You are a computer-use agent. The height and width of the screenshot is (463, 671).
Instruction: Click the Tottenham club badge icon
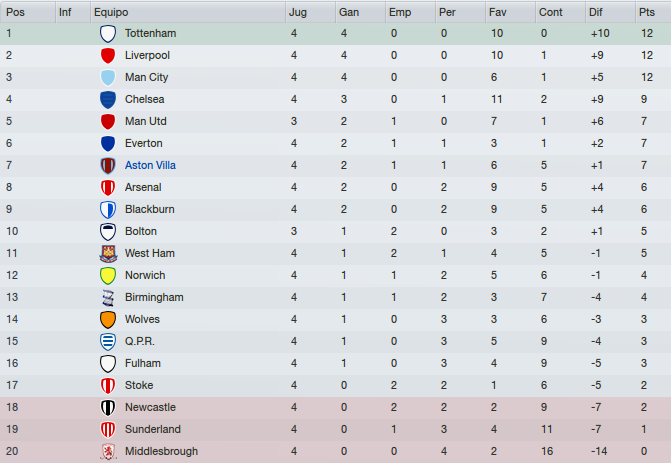coord(108,33)
